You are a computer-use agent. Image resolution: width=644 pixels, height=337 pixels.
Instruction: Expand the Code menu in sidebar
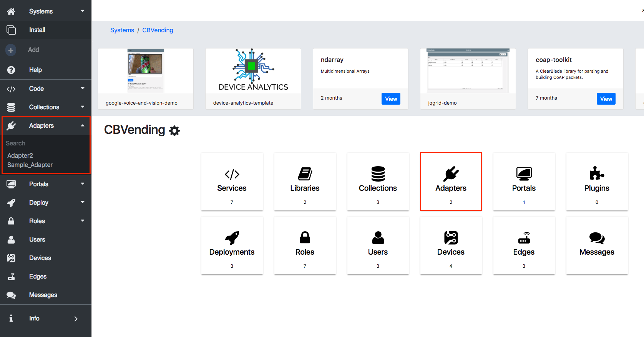pyautogui.click(x=82, y=88)
